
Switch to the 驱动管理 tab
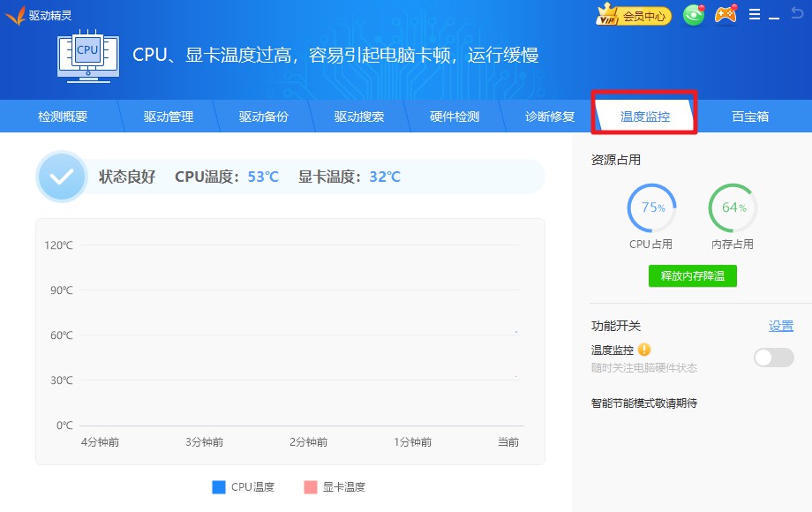[169, 117]
